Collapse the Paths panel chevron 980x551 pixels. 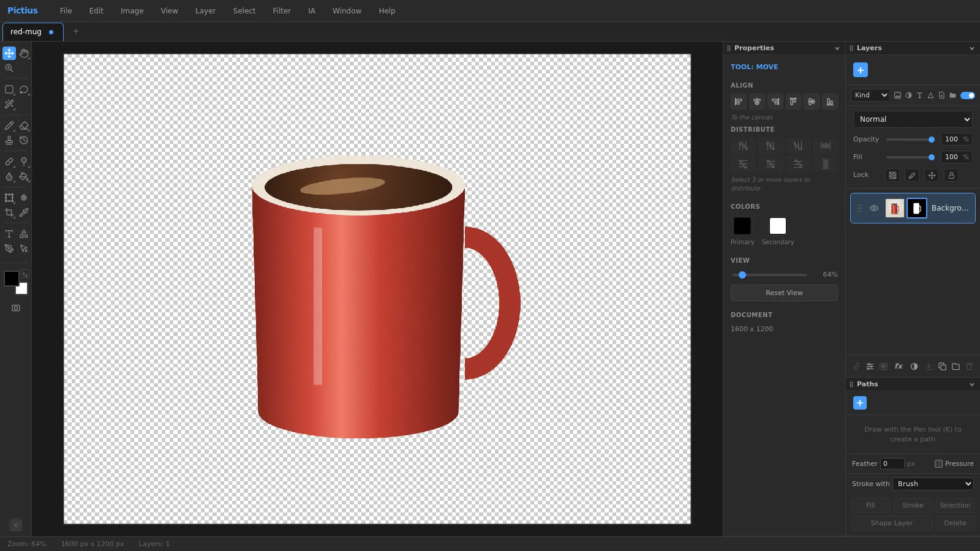pos(972,384)
